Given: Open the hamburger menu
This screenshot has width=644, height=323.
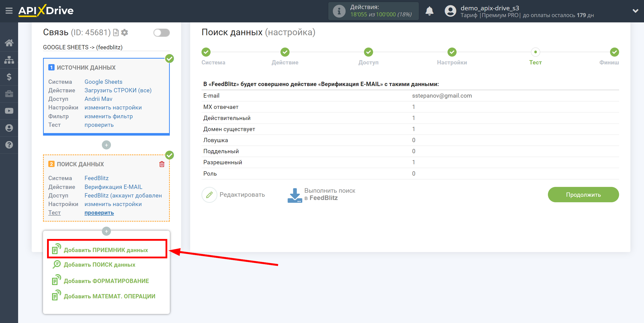Looking at the screenshot, I should [9, 11].
